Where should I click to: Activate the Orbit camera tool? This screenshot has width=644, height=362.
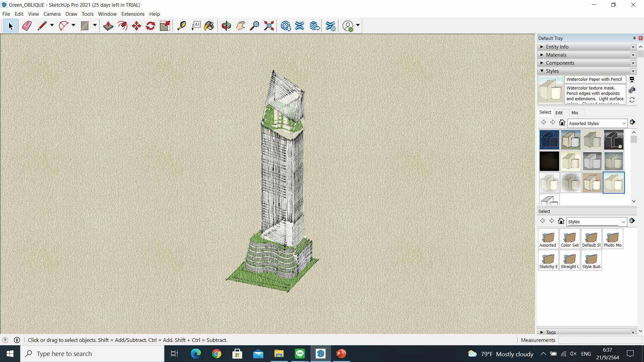[226, 26]
